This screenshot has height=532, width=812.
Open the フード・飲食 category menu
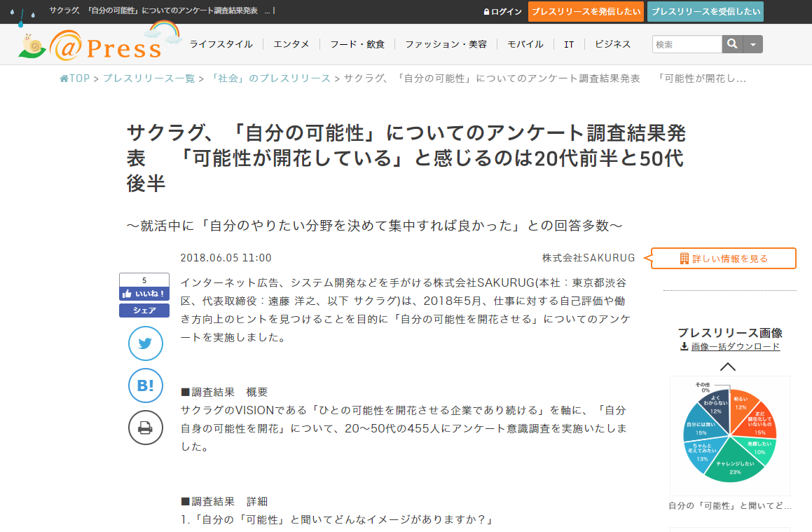tap(357, 44)
